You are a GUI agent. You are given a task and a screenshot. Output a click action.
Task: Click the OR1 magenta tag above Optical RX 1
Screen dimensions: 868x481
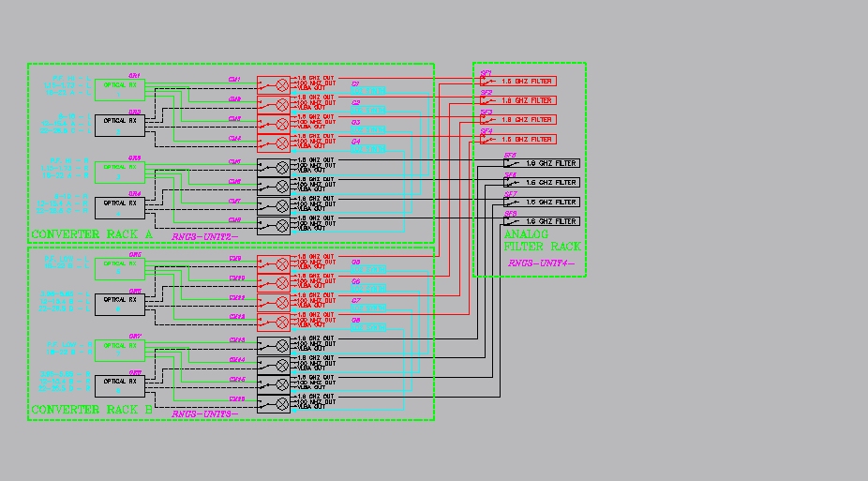point(135,76)
